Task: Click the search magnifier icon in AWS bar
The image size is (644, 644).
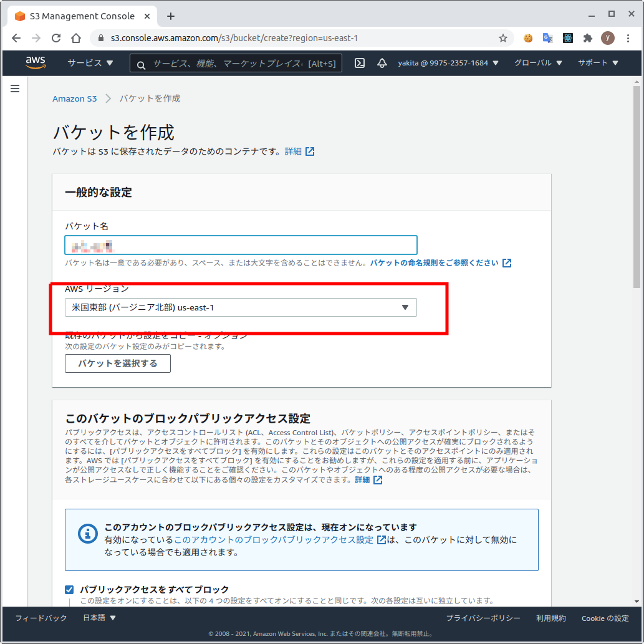Action: [141, 65]
